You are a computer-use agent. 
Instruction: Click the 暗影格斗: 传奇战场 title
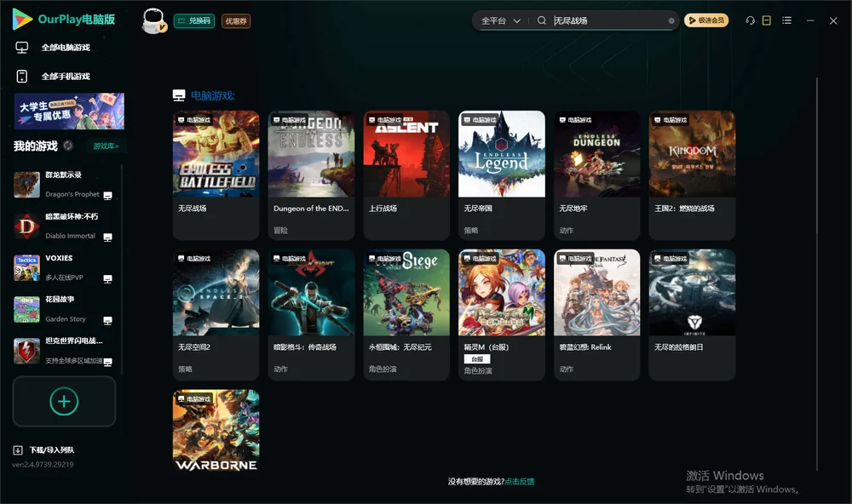pos(305,347)
